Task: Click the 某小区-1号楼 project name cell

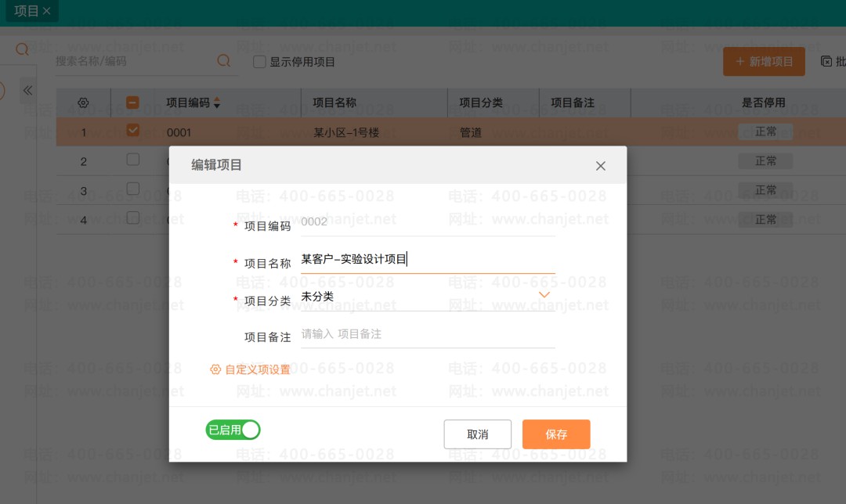Action: tap(346, 132)
